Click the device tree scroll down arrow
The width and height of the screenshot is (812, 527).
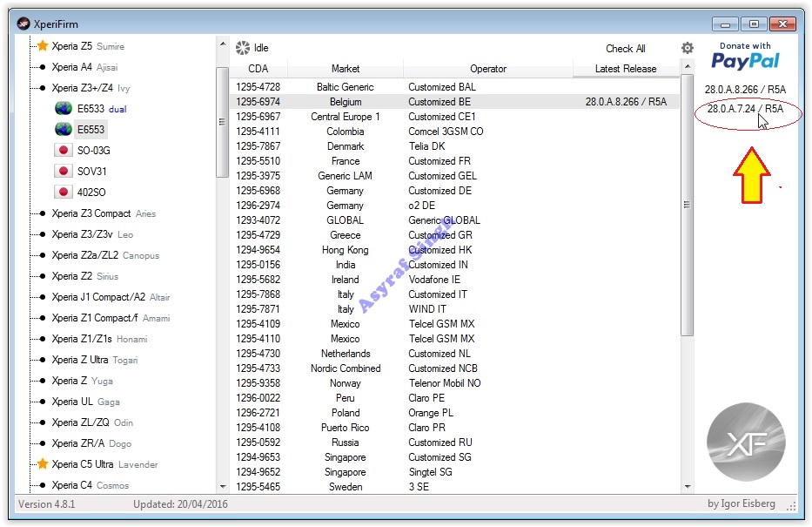click(x=223, y=487)
